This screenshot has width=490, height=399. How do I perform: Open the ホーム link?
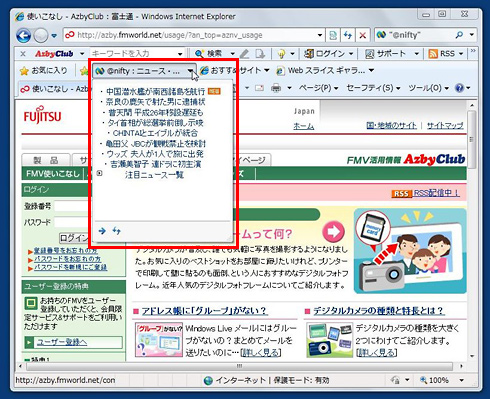click(x=304, y=126)
